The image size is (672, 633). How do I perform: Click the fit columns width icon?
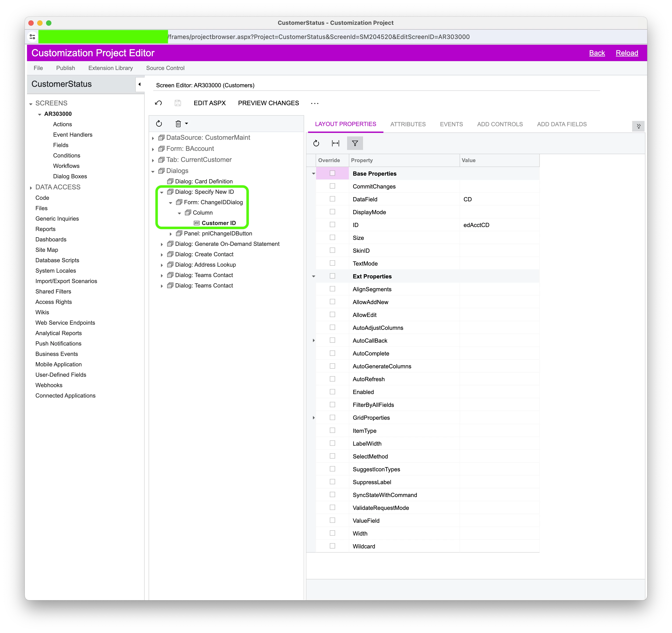click(335, 143)
